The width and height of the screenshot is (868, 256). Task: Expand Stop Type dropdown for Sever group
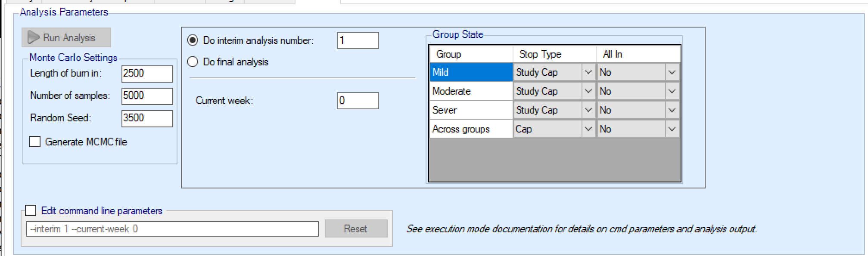point(588,110)
